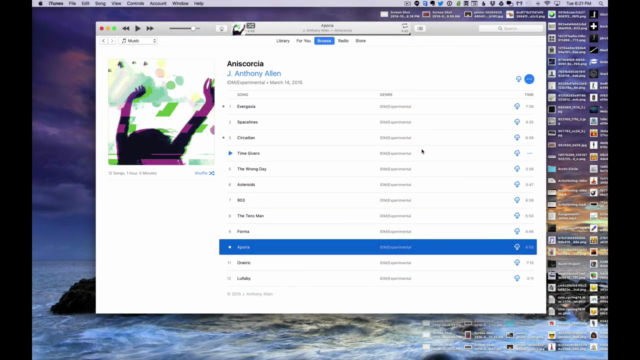Image resolution: width=640 pixels, height=360 pixels.
Task: Go forward with the right navigation arrow
Action: pos(112,41)
